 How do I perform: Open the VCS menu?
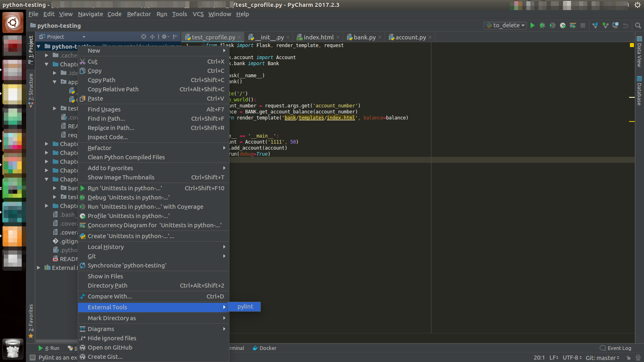coord(198,14)
